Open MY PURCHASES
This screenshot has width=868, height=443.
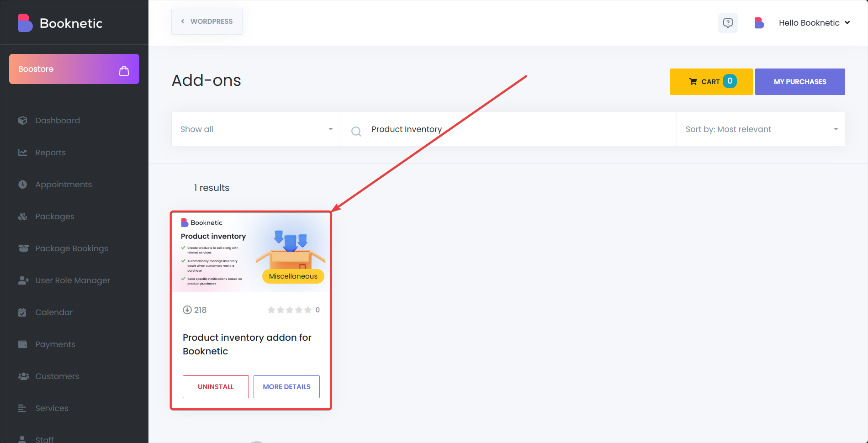coord(800,82)
